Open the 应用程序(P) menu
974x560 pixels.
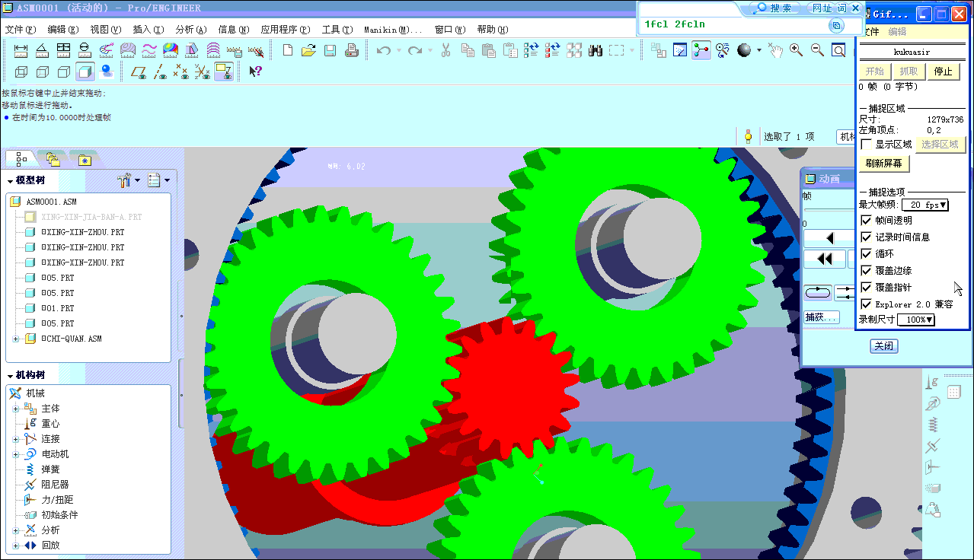click(285, 30)
